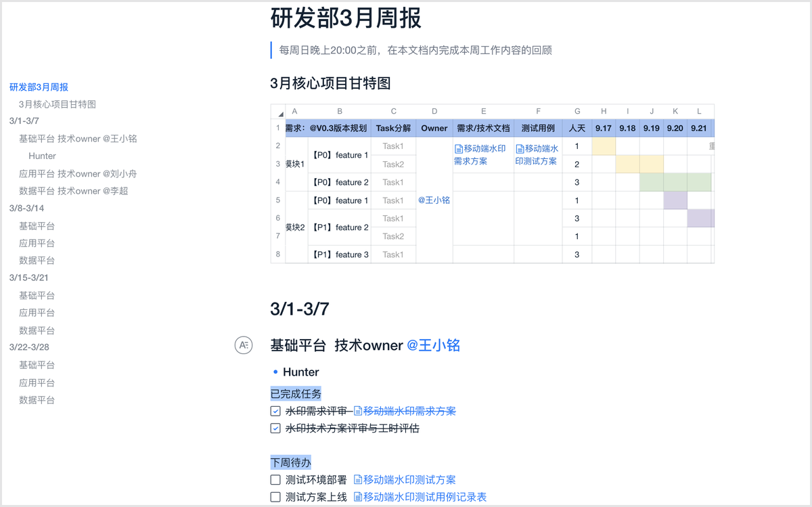Click the 测试用例 header cell
812x507 pixels.
point(538,128)
